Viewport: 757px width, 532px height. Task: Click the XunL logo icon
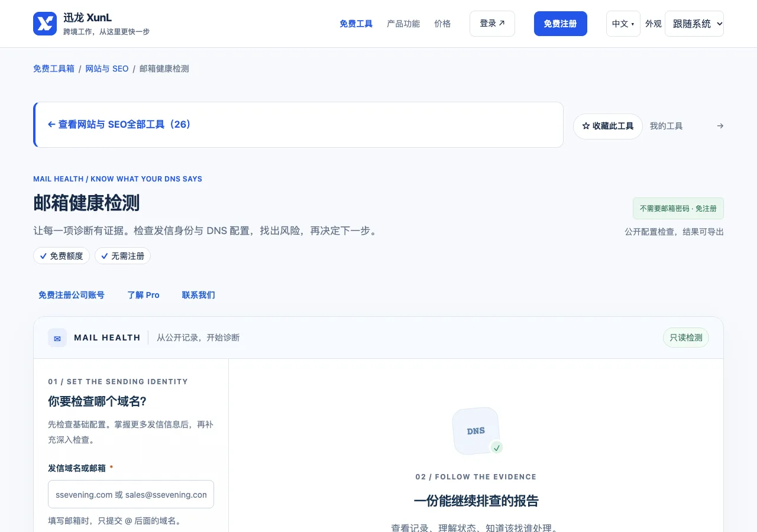click(x=45, y=24)
